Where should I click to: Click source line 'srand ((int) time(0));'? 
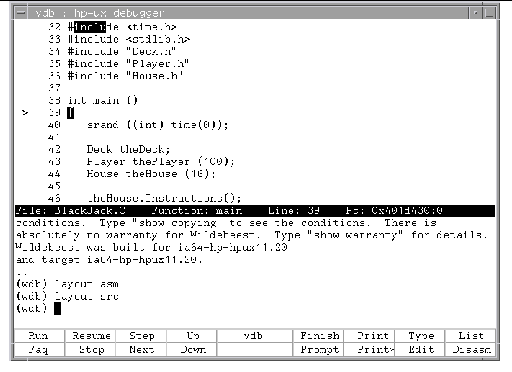click(157, 125)
